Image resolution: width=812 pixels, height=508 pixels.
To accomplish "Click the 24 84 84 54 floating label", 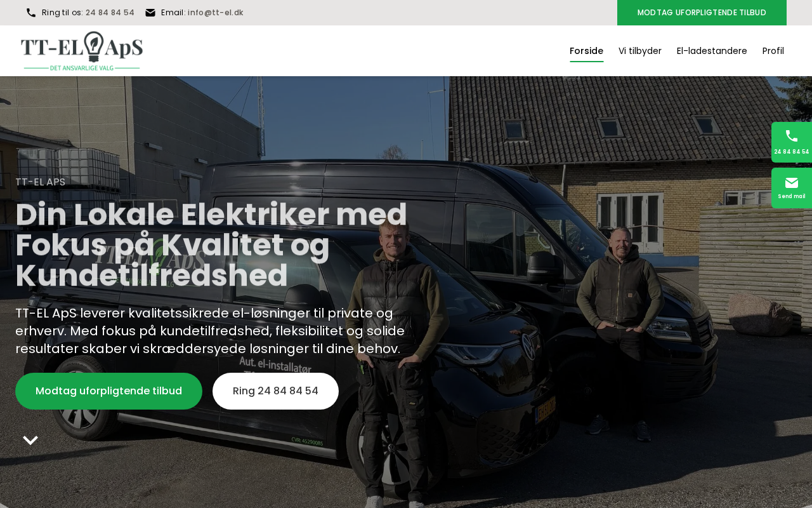I will tap(792, 152).
